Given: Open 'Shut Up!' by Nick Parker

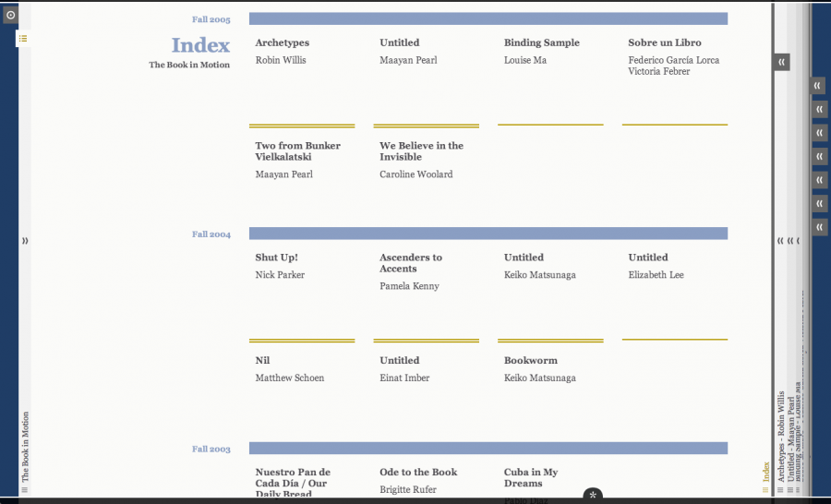Looking at the screenshot, I should (x=276, y=258).
